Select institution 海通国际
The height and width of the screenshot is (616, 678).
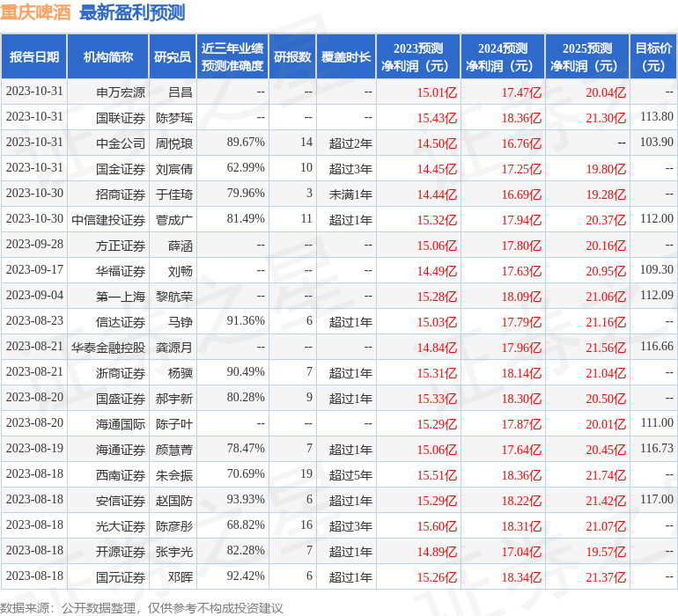[121, 424]
